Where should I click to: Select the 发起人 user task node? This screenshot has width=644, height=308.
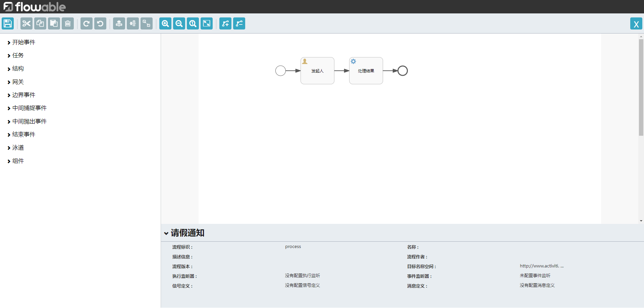317,71
